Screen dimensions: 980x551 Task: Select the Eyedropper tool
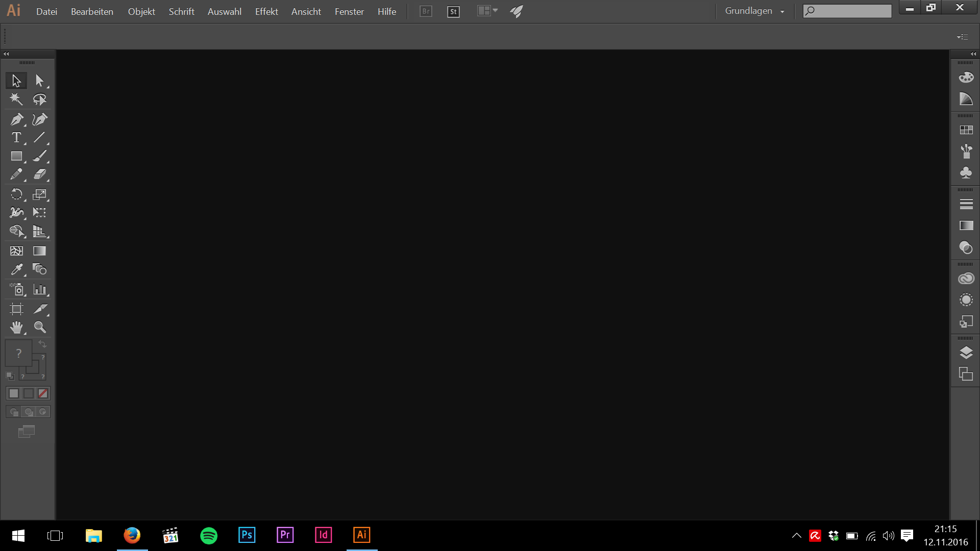(16, 269)
